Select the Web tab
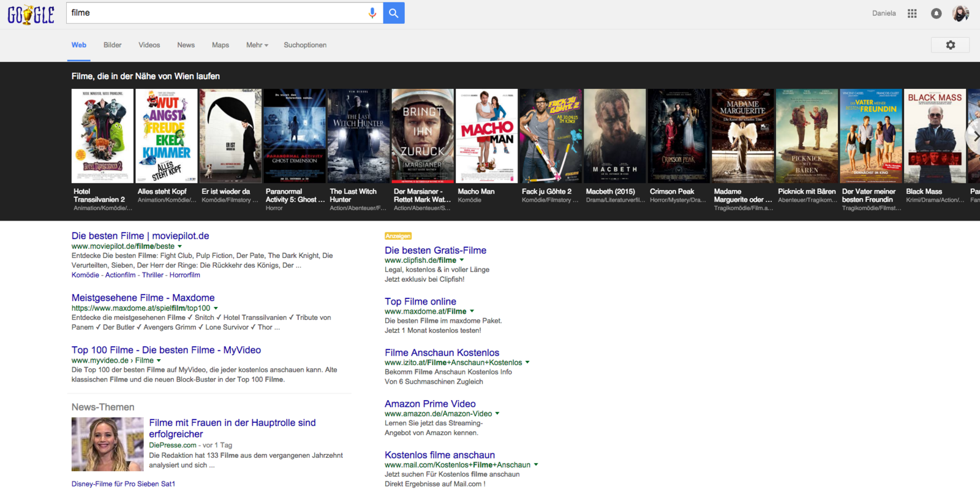This screenshot has width=980, height=489. [79, 45]
